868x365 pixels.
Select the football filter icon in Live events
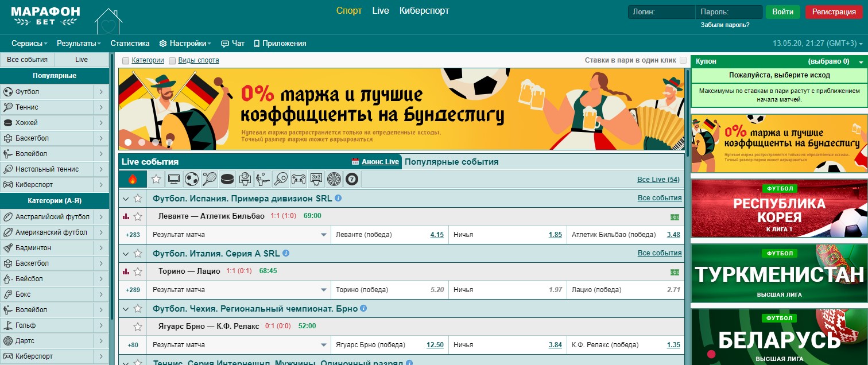click(x=192, y=178)
